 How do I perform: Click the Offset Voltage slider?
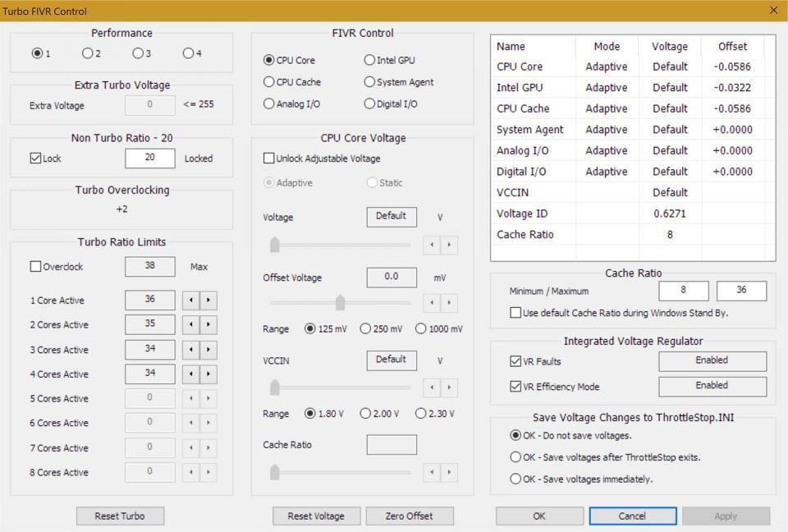[x=340, y=302]
